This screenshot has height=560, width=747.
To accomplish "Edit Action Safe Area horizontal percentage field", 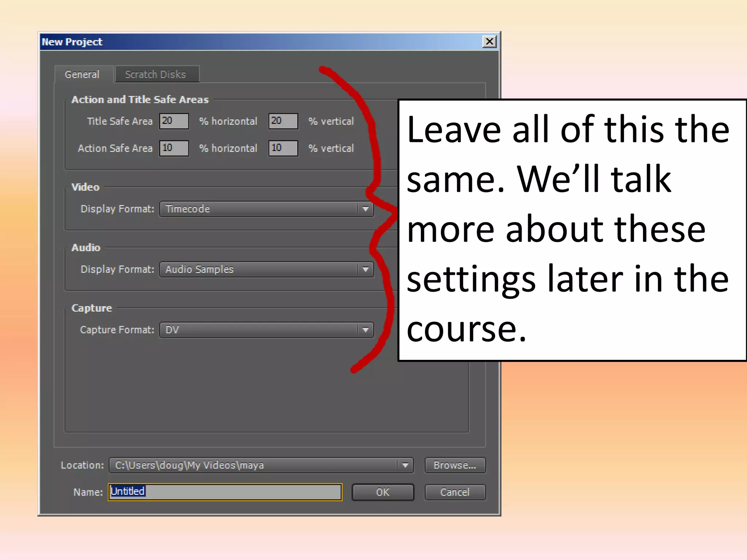I will (174, 148).
